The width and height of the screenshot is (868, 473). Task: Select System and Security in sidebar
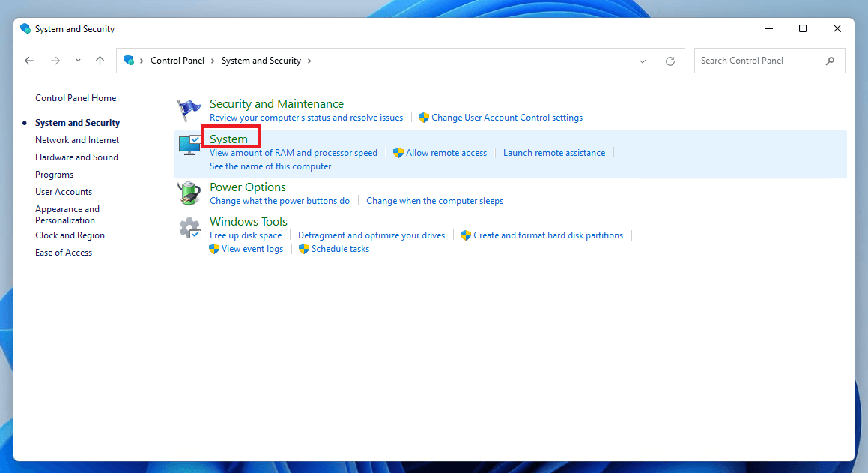(77, 123)
